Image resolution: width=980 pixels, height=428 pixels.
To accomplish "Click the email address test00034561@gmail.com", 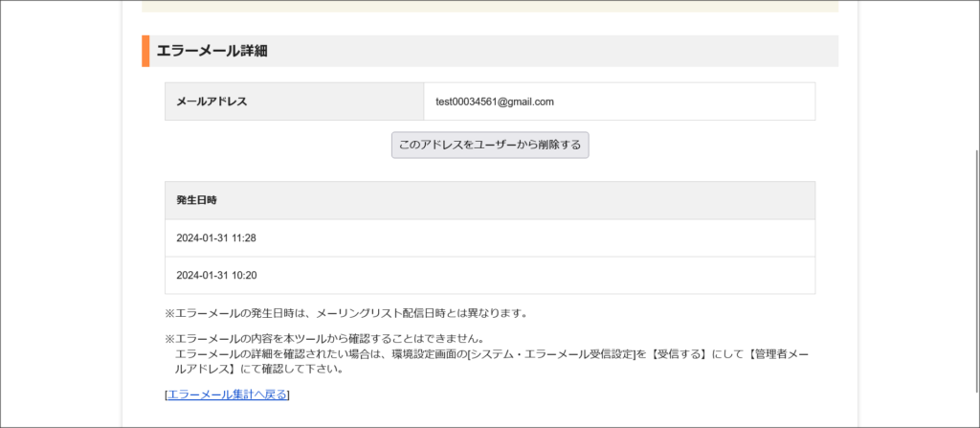I will pos(495,101).
